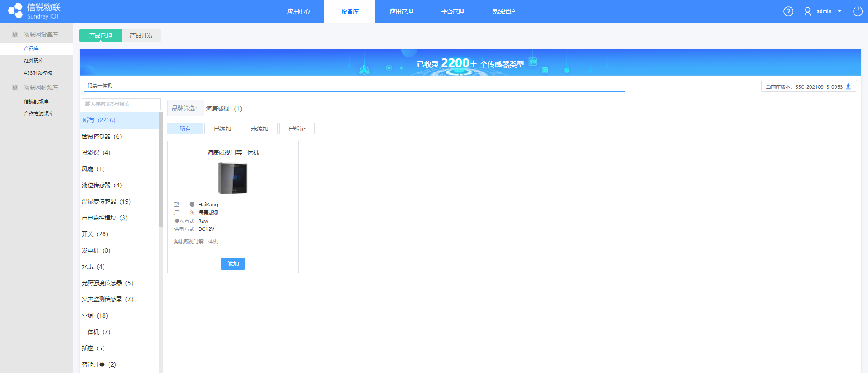Select category 所有 (2236)
This screenshot has height=373, width=868.
point(119,120)
